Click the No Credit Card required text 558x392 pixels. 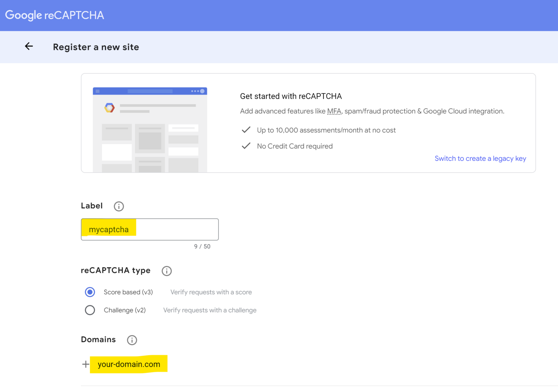tap(295, 146)
